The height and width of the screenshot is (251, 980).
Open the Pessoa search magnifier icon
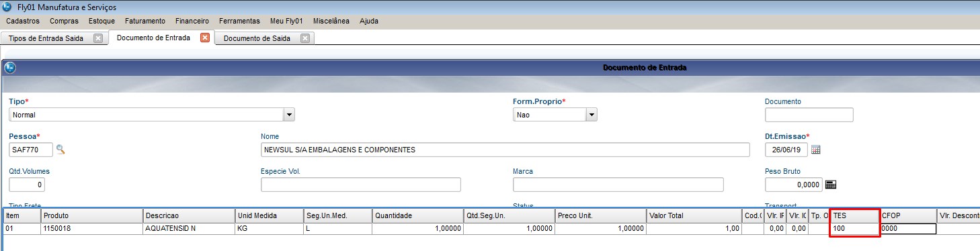coord(60,150)
